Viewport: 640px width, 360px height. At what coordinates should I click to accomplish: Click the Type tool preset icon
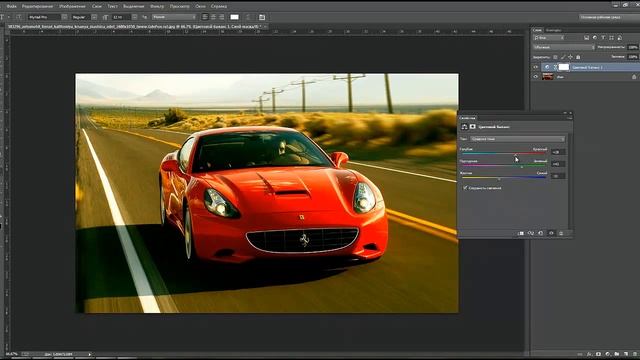click(x=3, y=17)
